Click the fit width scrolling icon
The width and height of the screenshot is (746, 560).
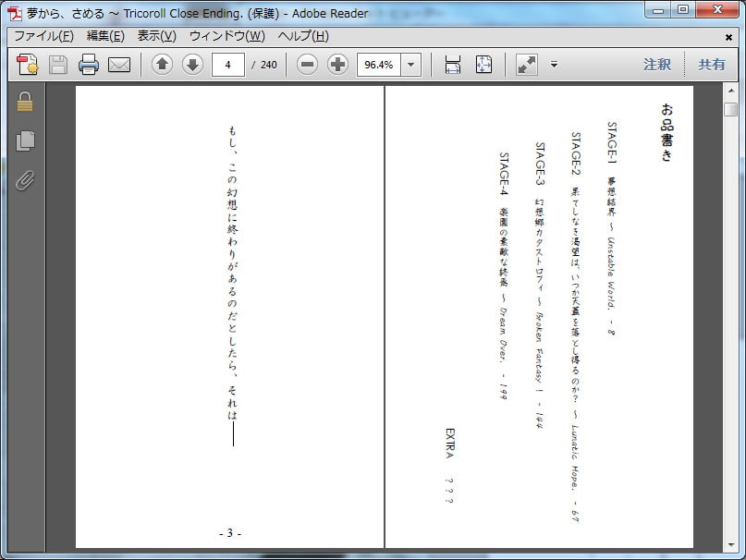point(453,65)
